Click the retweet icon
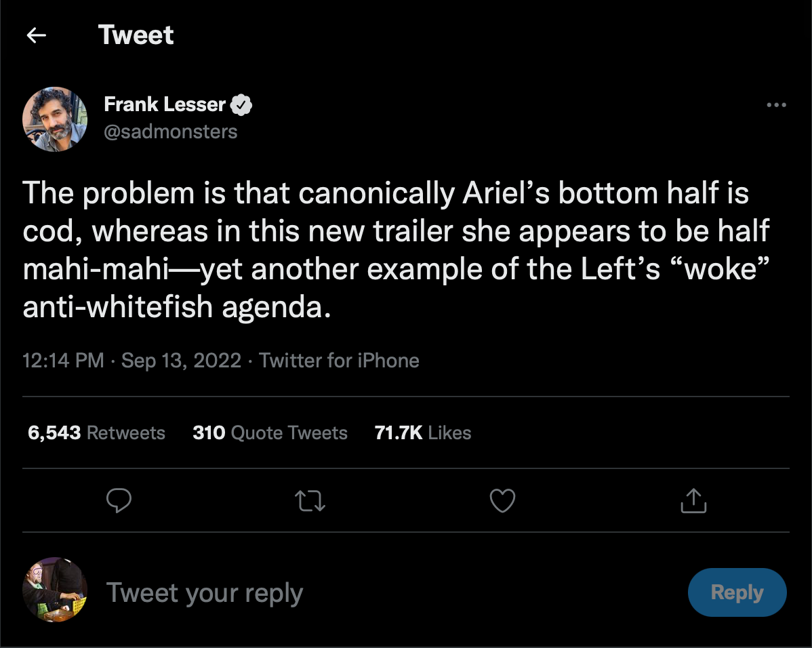This screenshot has height=648, width=812. point(310,501)
